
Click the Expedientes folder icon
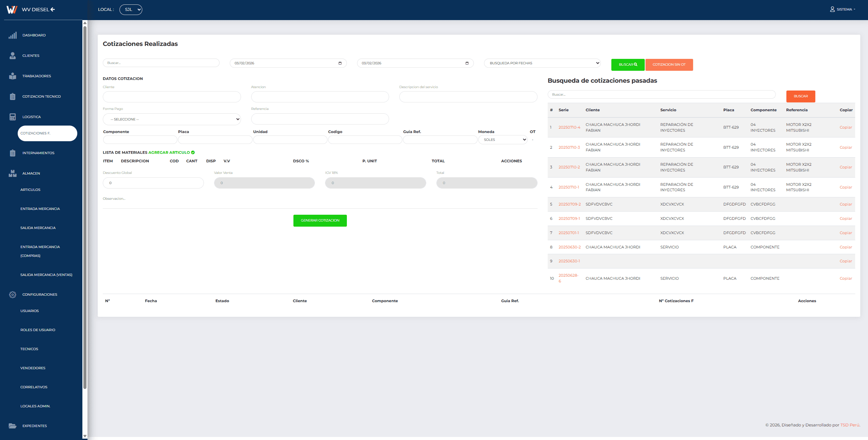pos(13,426)
